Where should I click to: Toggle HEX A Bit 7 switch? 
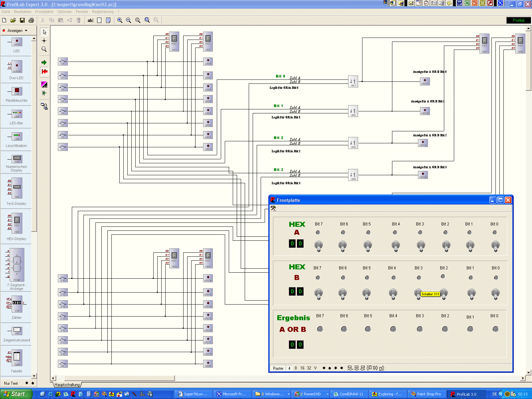tap(319, 246)
